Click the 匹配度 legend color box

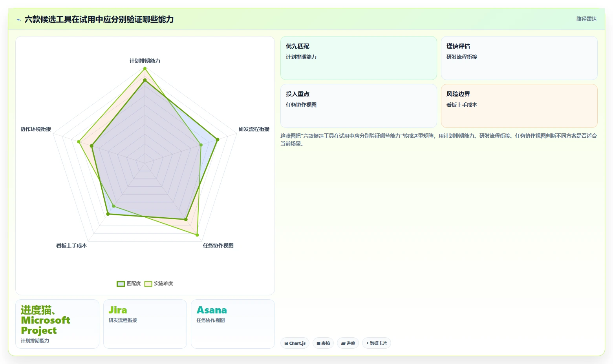(121, 284)
